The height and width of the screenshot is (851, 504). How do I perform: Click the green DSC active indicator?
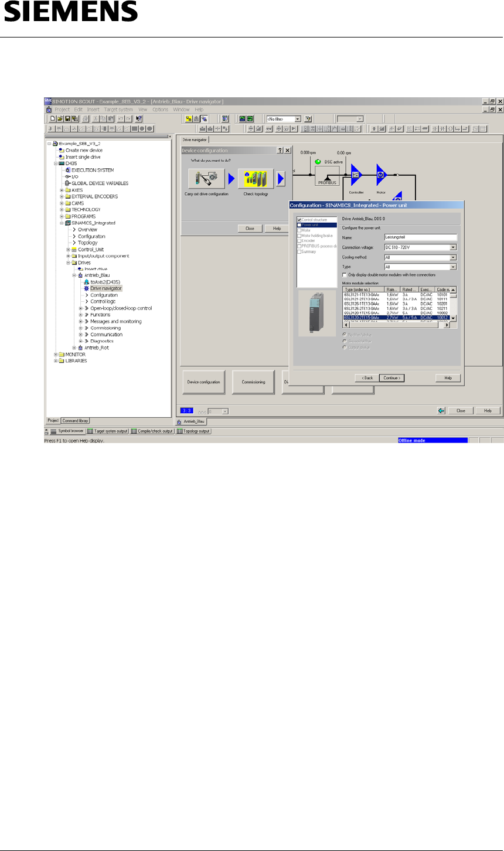318,161
